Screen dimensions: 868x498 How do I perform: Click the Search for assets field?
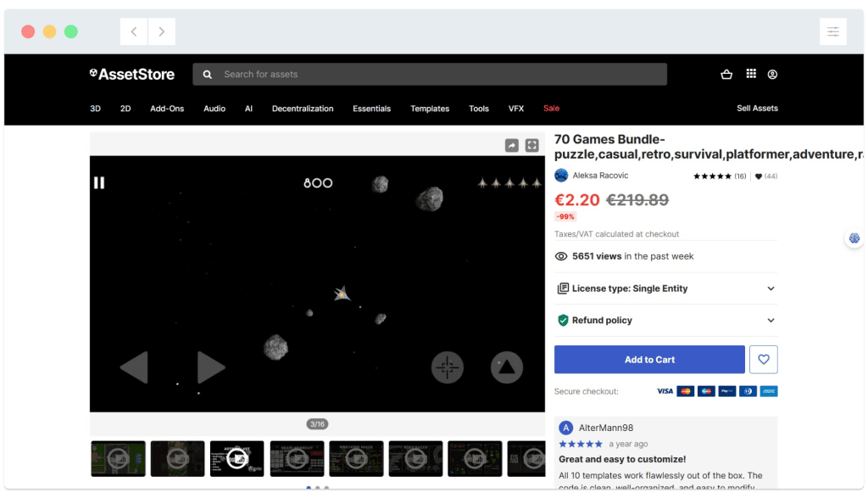[x=430, y=74]
